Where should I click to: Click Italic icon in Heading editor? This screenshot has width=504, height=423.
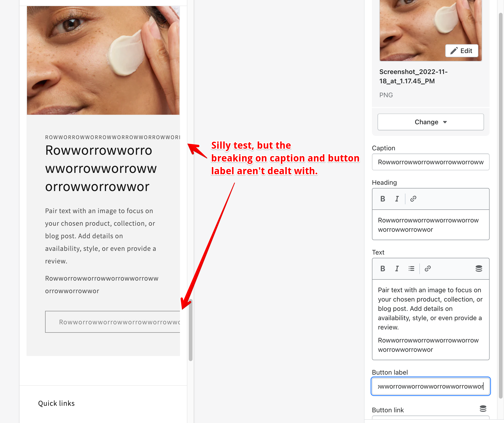pos(397,199)
